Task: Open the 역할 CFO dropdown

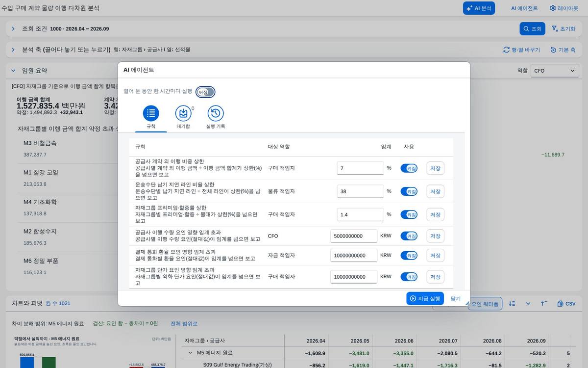Action: (555, 71)
